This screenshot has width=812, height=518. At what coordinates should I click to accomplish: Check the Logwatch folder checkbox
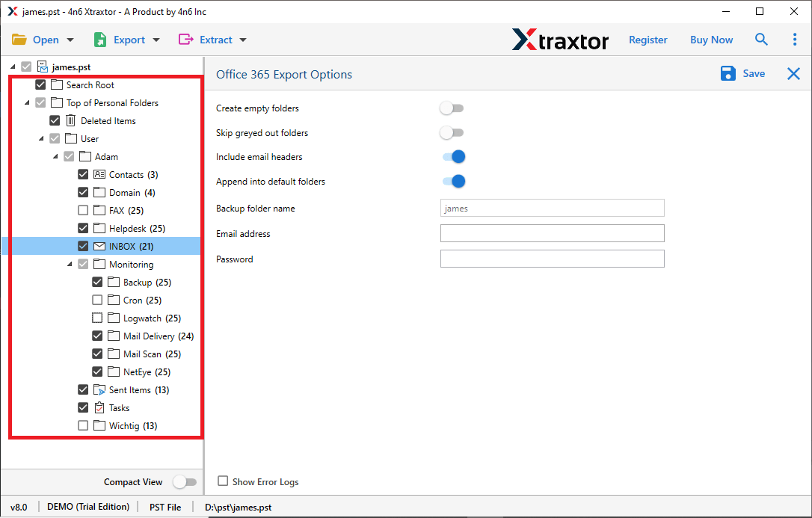97,318
